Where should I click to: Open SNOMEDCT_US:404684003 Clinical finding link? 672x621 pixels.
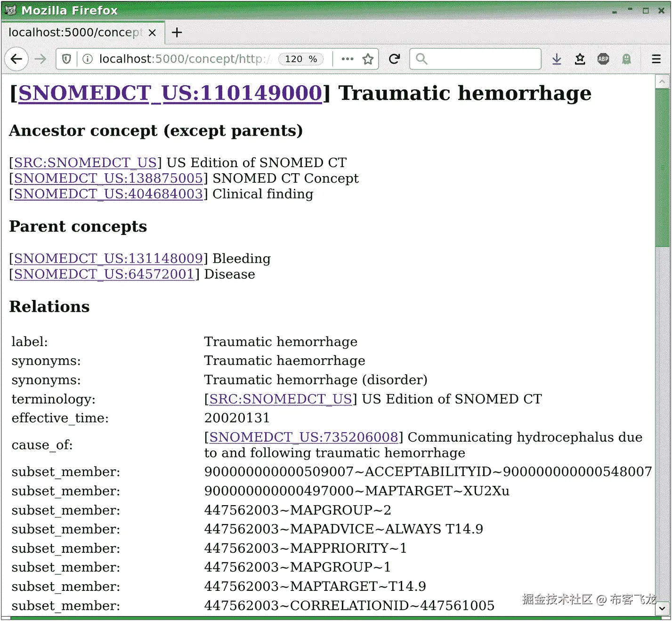[108, 194]
